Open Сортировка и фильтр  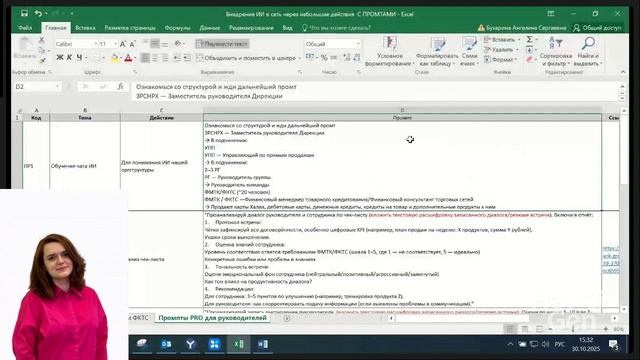[x=556, y=51]
